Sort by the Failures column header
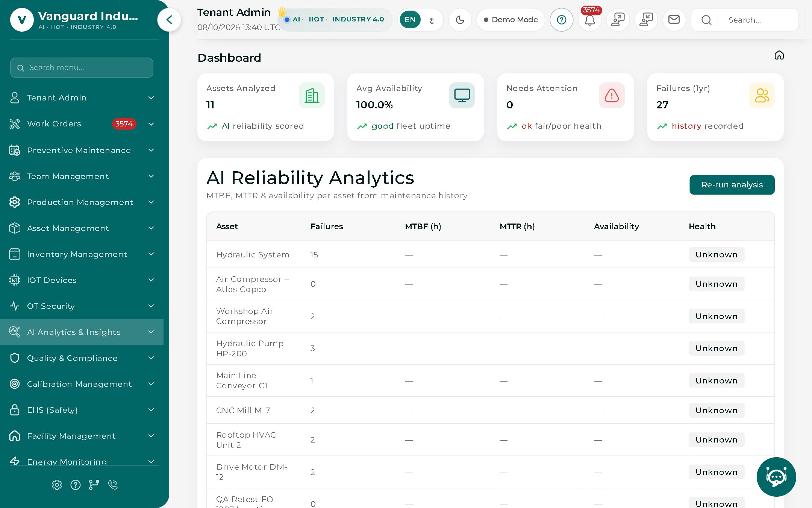Viewport: 812px width, 508px height. click(x=327, y=227)
